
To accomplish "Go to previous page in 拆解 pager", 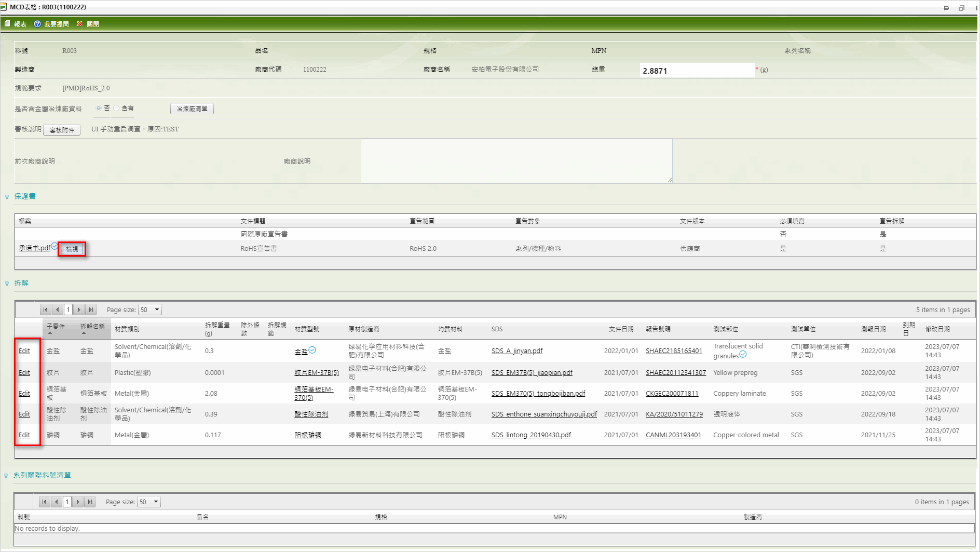I will (x=58, y=310).
